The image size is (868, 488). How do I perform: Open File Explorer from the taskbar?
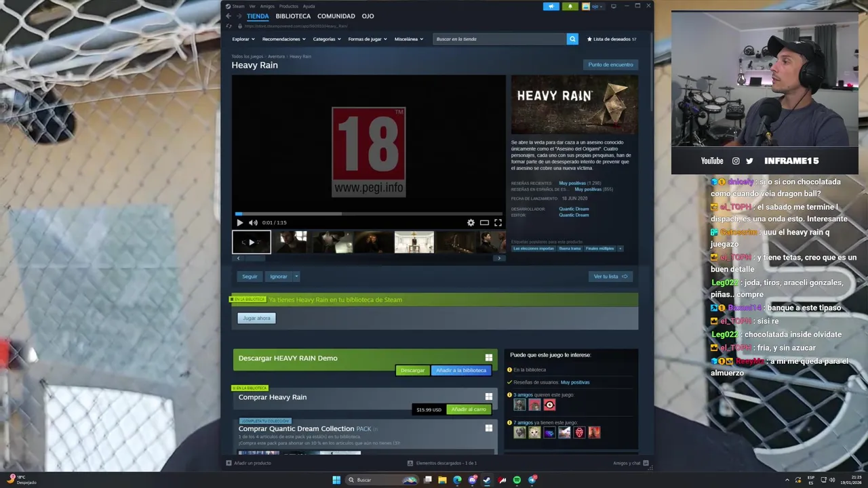point(442,480)
